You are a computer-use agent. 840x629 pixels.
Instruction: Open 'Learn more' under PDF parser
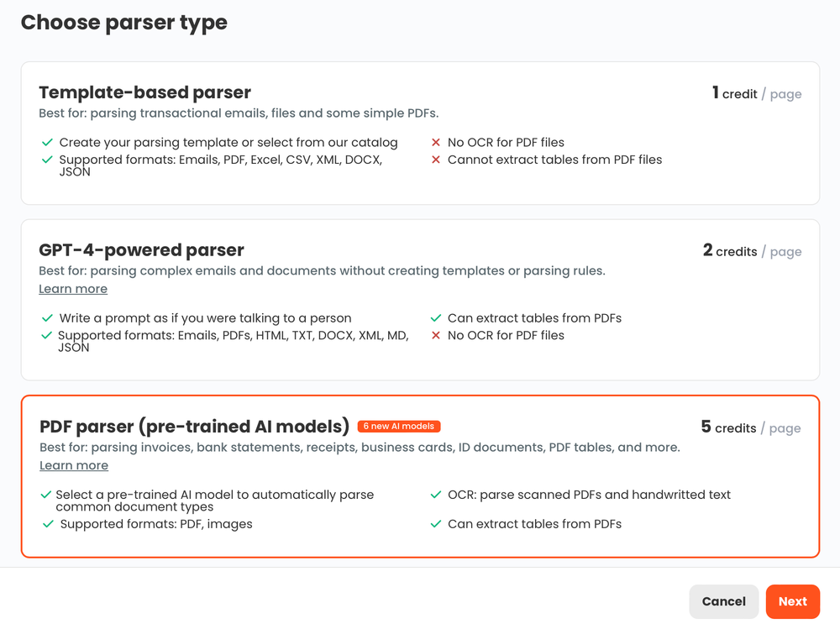click(73, 465)
